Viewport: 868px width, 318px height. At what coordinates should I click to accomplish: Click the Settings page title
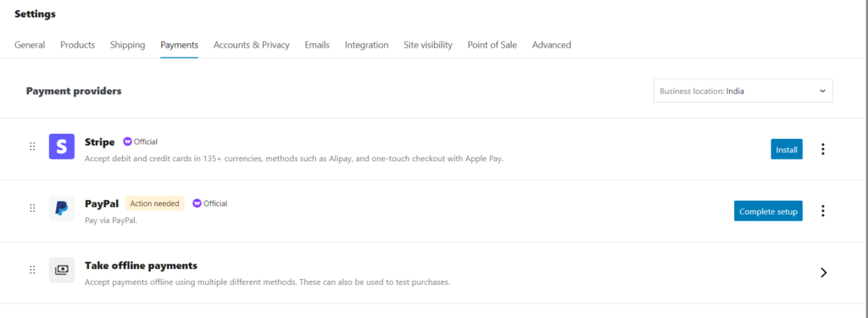tap(35, 14)
